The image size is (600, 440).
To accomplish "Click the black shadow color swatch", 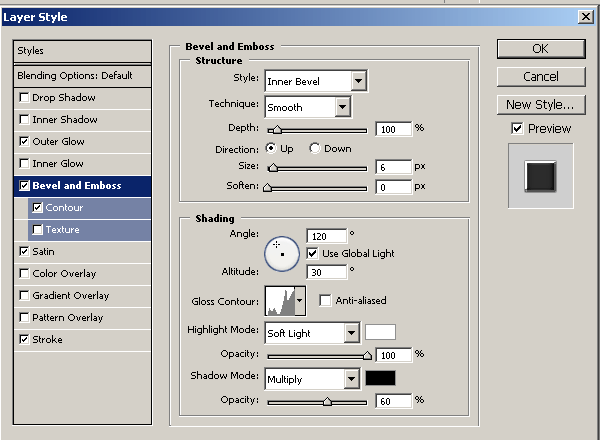I will coord(380,379).
